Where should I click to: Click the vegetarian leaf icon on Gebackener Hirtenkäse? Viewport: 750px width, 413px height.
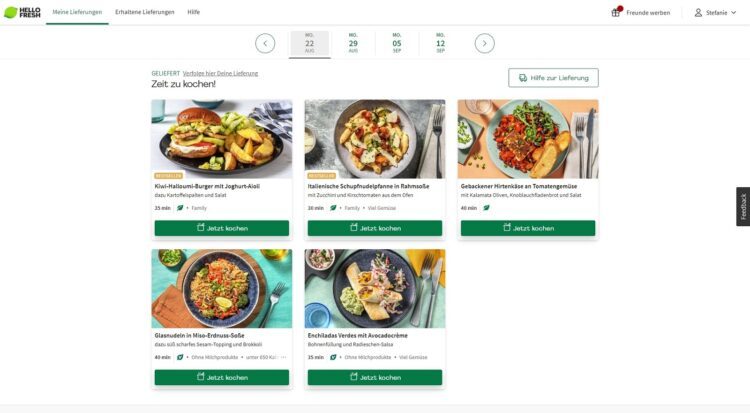coord(486,208)
